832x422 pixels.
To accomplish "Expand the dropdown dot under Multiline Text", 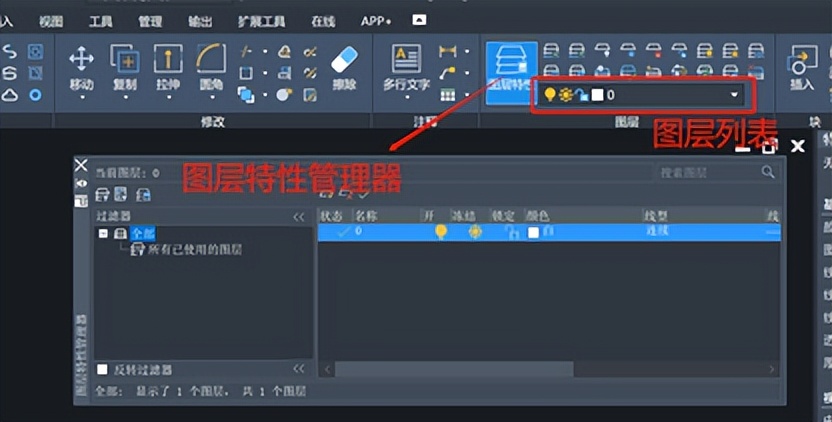I will click(x=407, y=98).
